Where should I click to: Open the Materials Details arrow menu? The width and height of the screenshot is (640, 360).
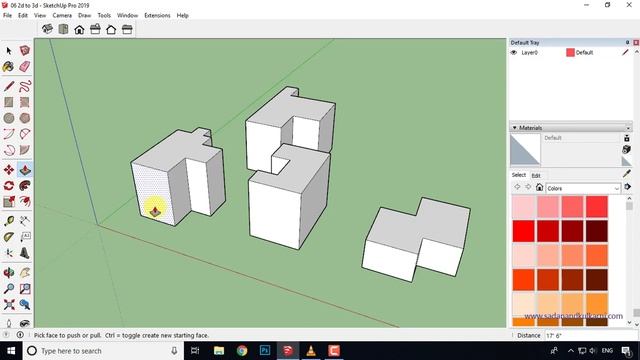(x=628, y=187)
